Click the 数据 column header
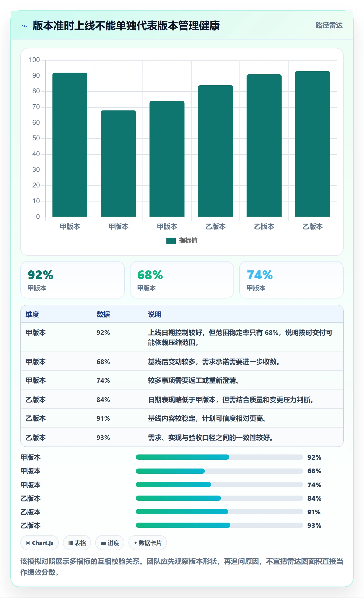364x598 pixels. coord(103,314)
